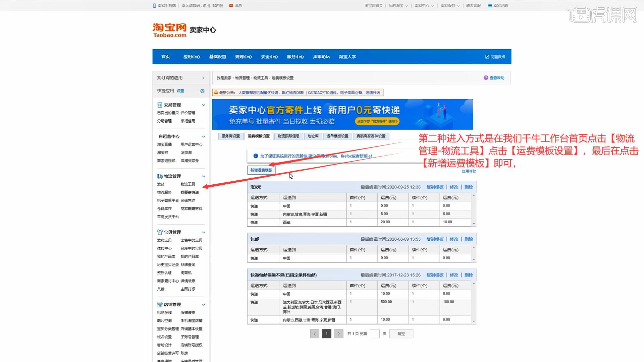Click 联系客服 in the top bar
644x362 pixels.
(473, 6)
